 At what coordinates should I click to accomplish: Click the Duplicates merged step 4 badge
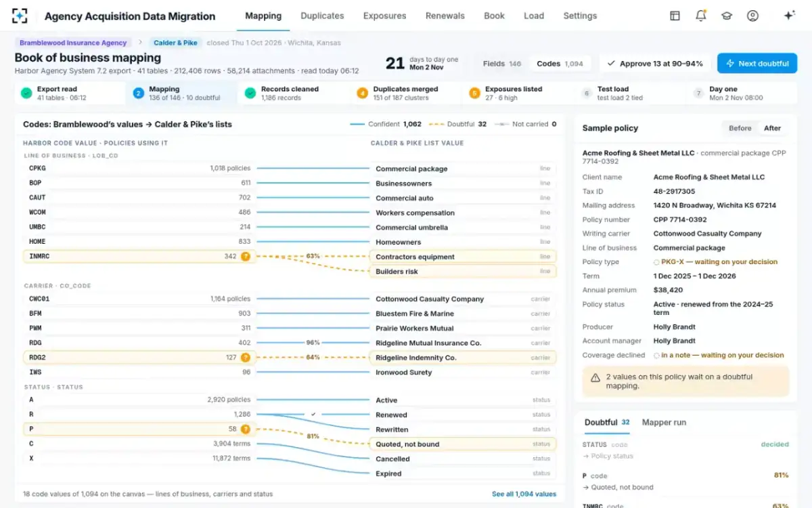pos(362,93)
